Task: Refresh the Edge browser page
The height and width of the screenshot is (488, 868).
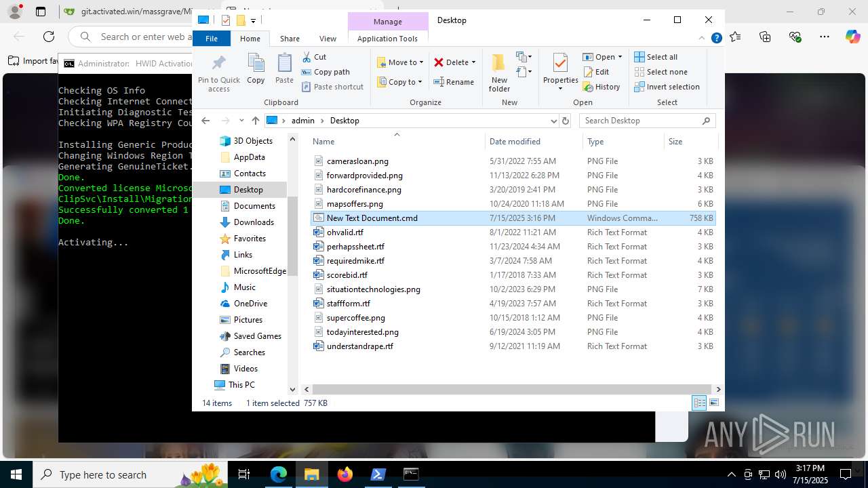Action: [49, 37]
